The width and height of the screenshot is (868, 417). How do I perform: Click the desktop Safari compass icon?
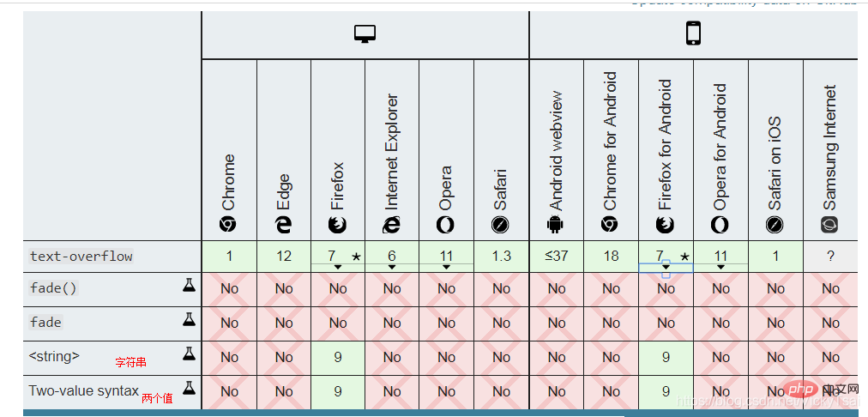pyautogui.click(x=501, y=224)
